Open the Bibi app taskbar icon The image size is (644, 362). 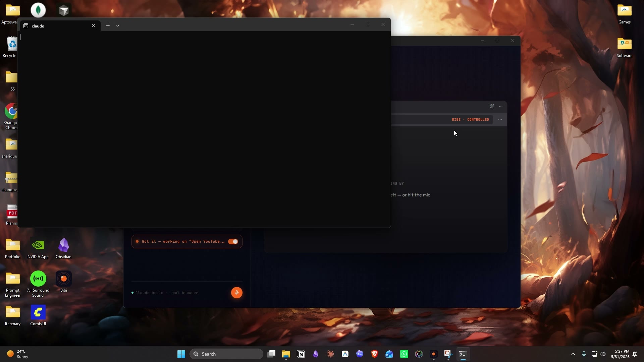434,354
